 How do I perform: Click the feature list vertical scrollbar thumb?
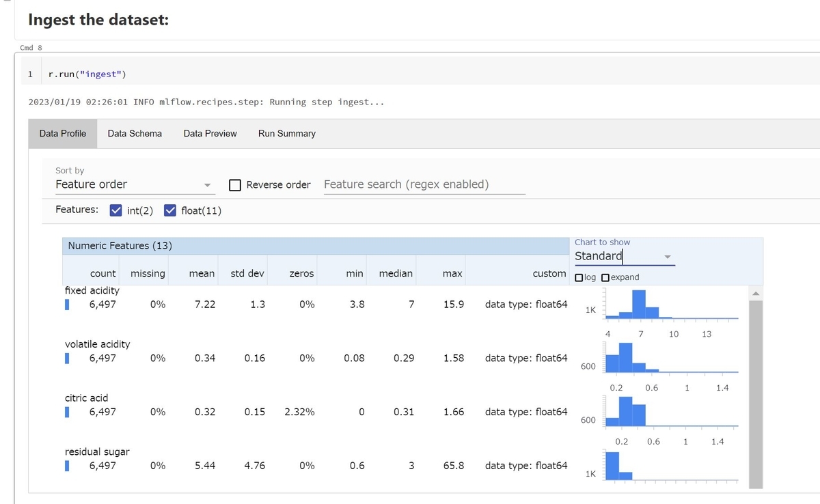point(755,393)
